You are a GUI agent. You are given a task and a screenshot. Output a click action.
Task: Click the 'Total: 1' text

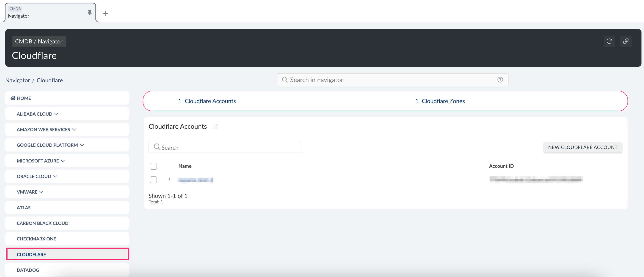[155, 202]
